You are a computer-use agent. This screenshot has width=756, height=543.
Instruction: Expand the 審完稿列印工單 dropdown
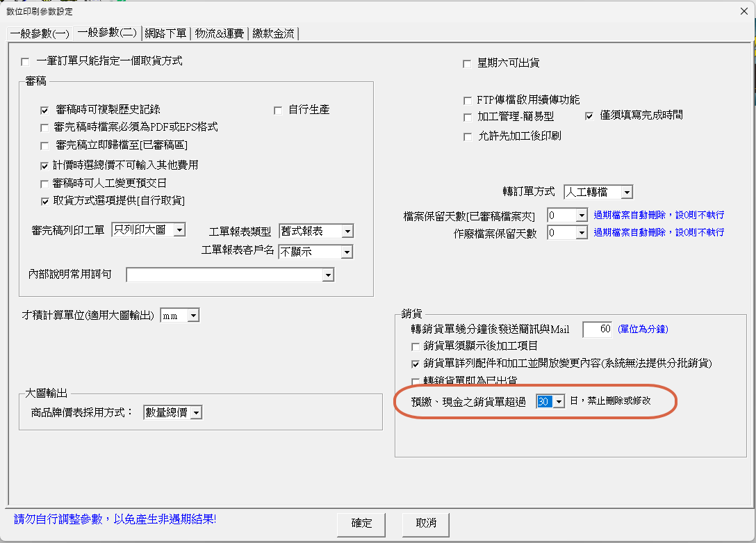pos(179,230)
